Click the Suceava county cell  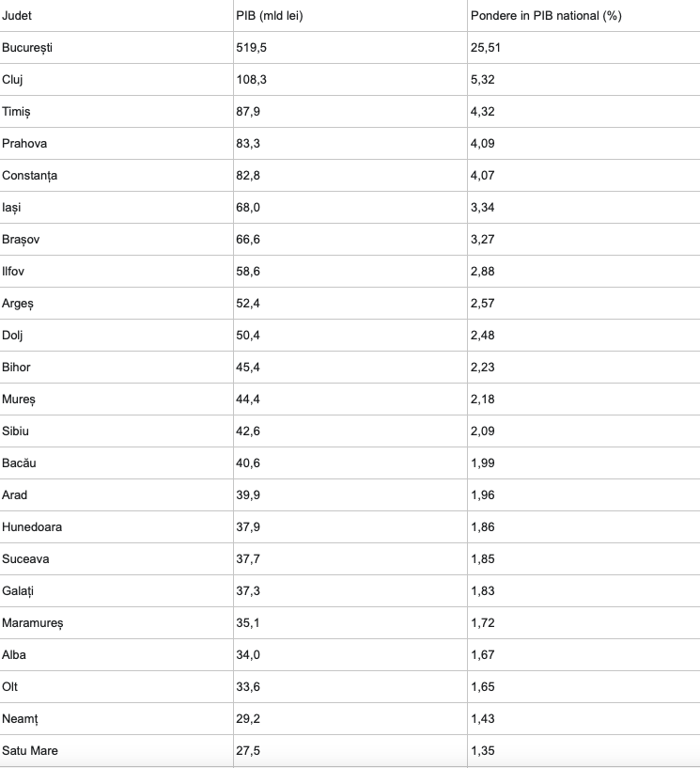click(27, 559)
